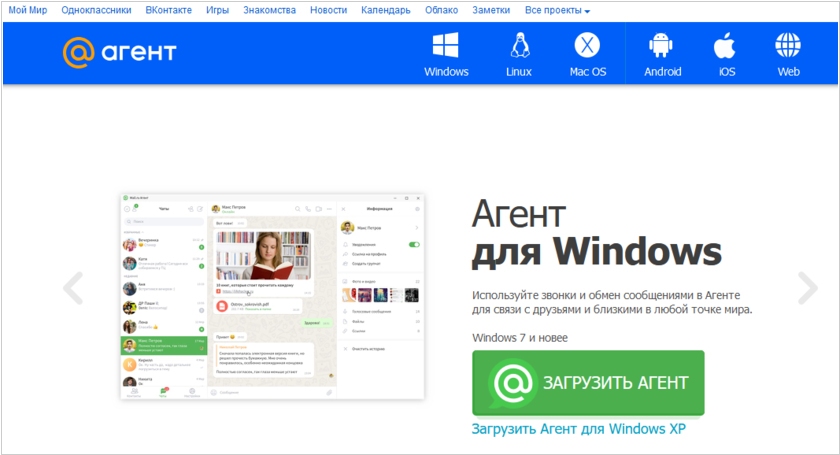Choose the Mac OS platform icon

[587, 45]
